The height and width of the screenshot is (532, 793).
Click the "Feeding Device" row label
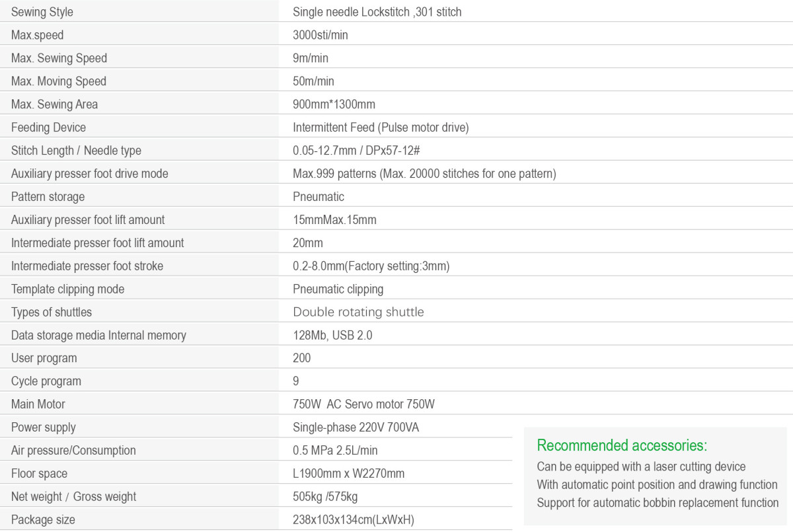[x=48, y=128]
